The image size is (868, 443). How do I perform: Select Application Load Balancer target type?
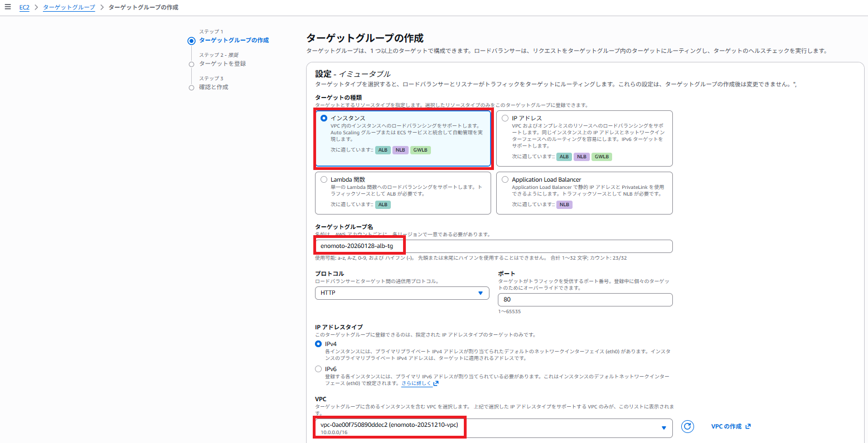tap(505, 179)
